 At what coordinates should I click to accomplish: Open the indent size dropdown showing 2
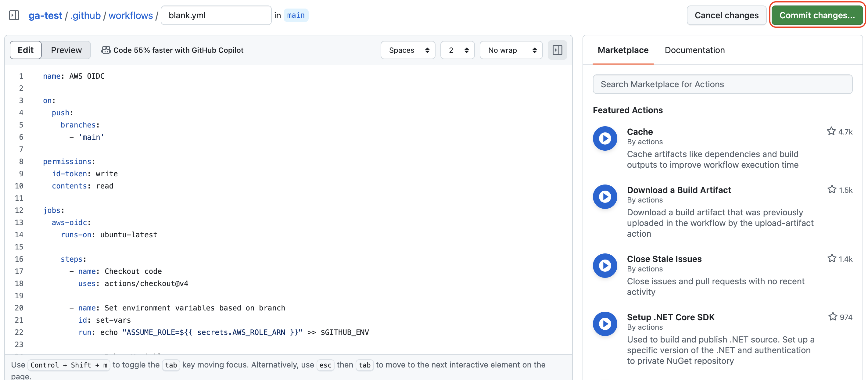(x=457, y=50)
